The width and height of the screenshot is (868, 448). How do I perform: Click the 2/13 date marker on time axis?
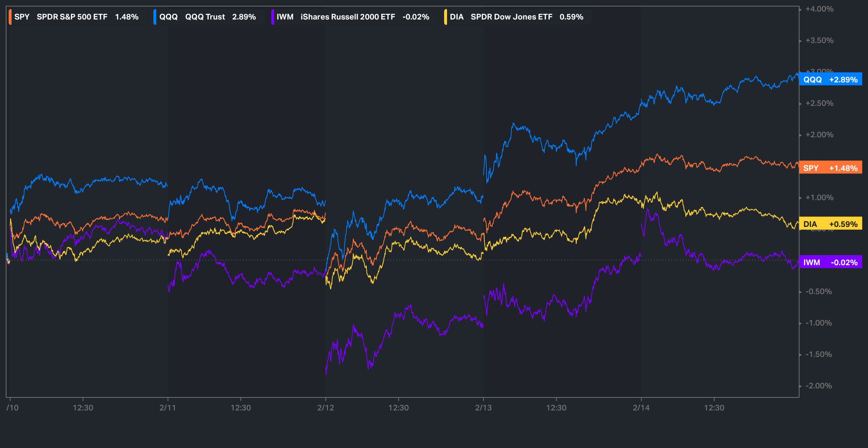click(x=483, y=408)
